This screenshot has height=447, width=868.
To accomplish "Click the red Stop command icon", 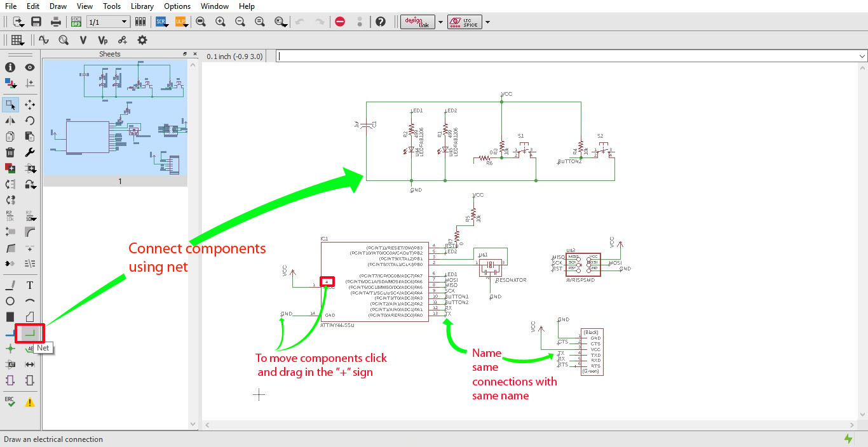I will pos(340,22).
